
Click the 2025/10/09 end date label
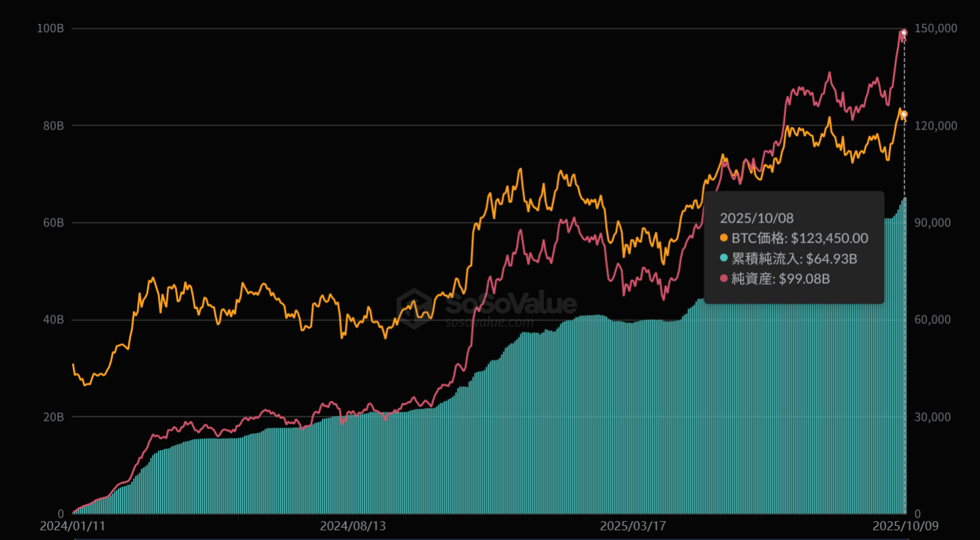[905, 526]
